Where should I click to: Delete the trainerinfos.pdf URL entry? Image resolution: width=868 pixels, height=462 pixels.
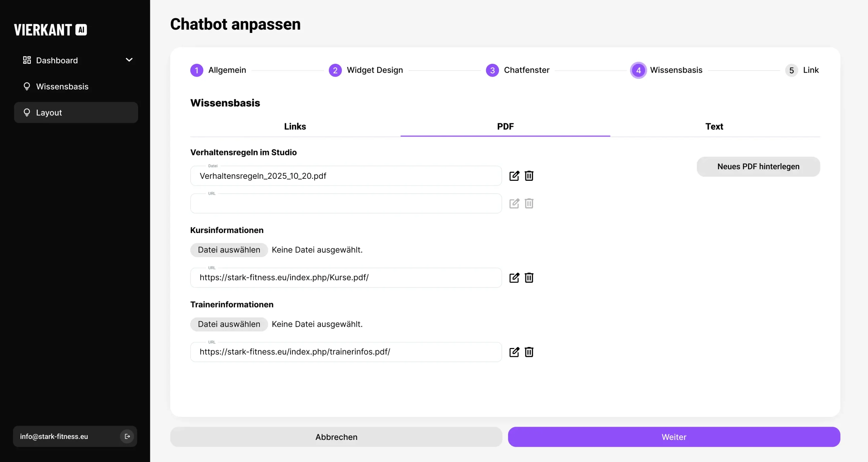coord(529,352)
